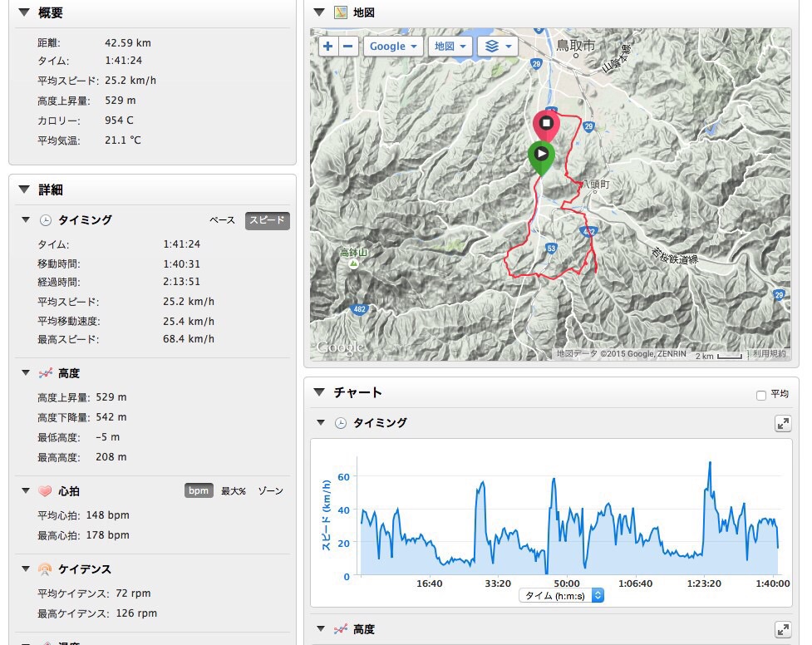Screen dimensions: 812x645
Task: Open the タイム (h:m:s) axis selector
Action: (561, 595)
